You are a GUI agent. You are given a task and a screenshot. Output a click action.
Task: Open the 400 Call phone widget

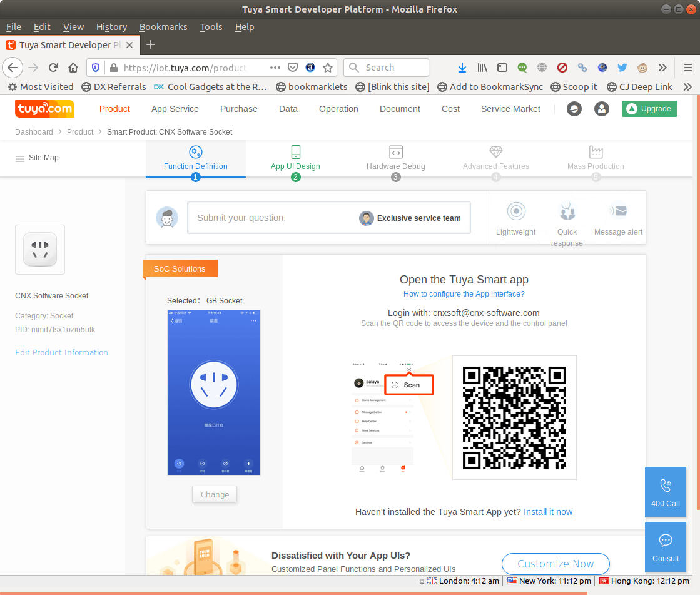pos(665,492)
